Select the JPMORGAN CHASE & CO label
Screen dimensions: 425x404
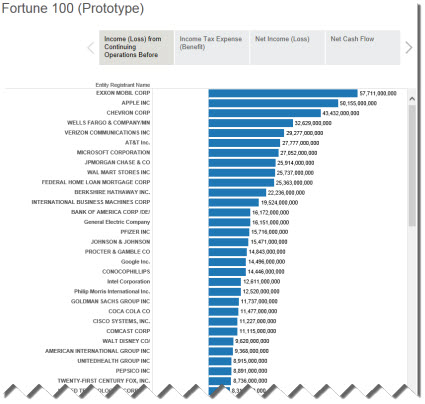tap(117, 162)
